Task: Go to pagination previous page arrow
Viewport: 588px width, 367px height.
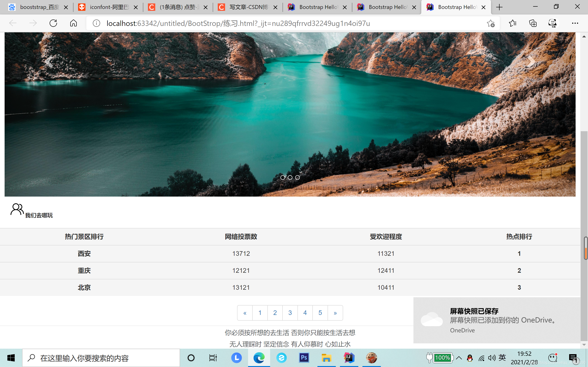Action: [245, 313]
